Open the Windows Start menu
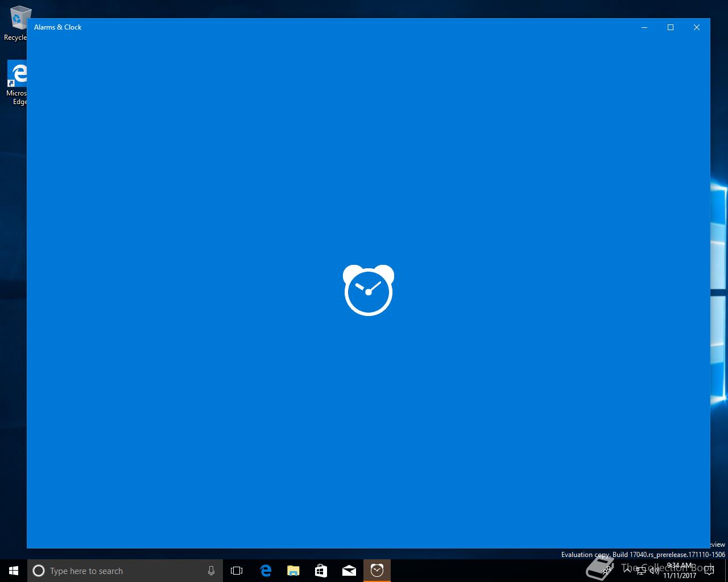Viewport: 728px width, 582px height. tap(14, 571)
